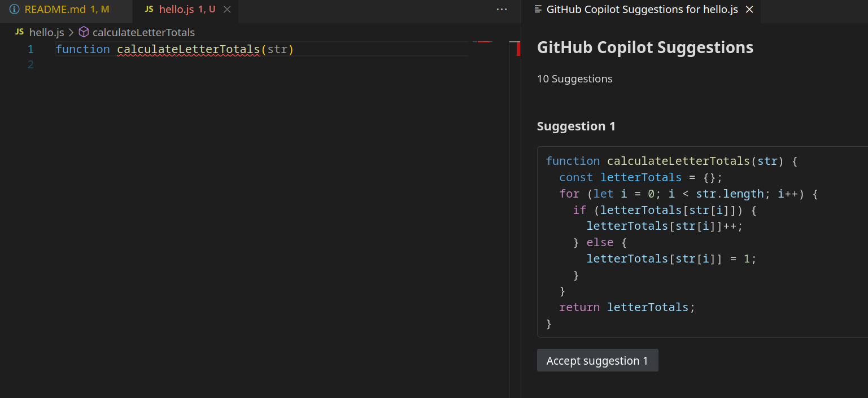The height and width of the screenshot is (398, 868).
Task: Click the letterTotals[str[i]]++ line
Action: pyautogui.click(x=665, y=226)
